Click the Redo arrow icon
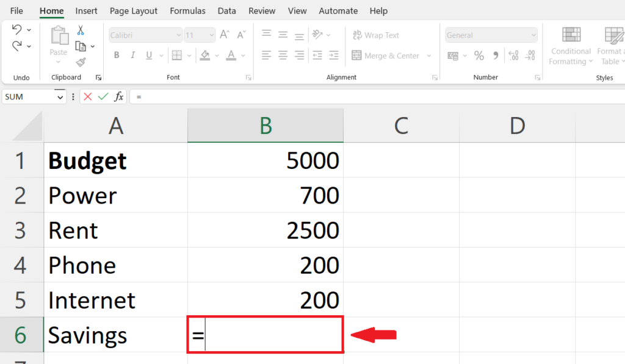625x364 pixels. [16, 46]
